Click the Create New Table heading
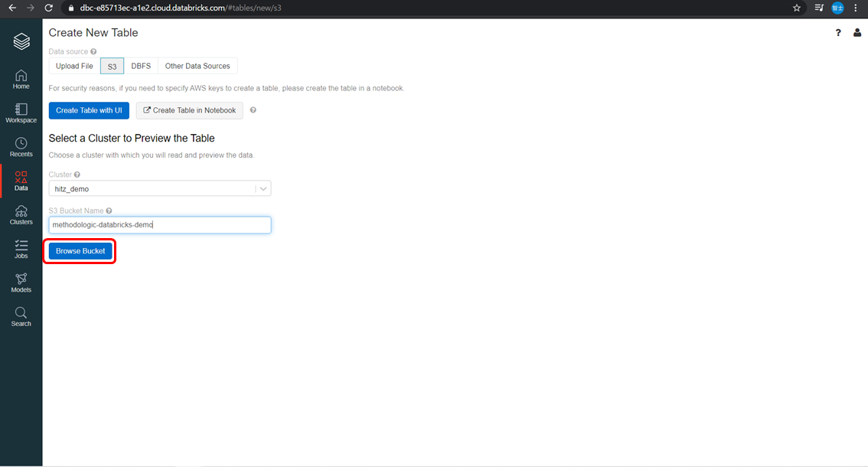 [93, 33]
